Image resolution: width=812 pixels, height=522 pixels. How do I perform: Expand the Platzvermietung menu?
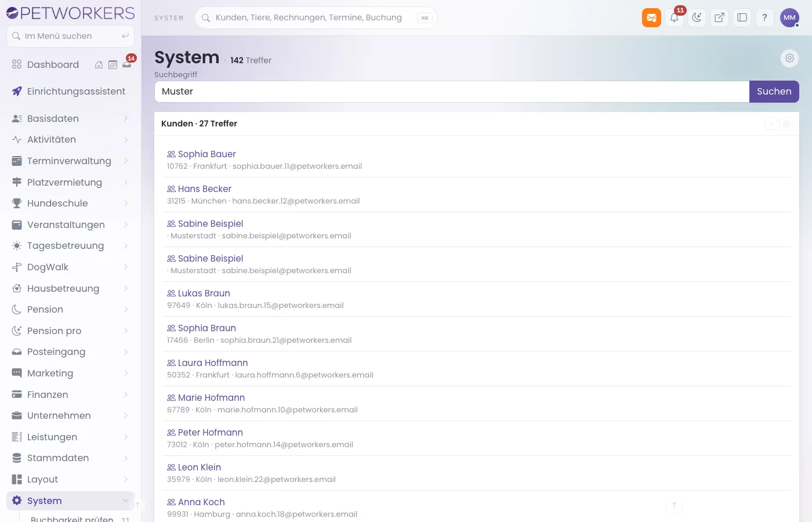point(70,182)
